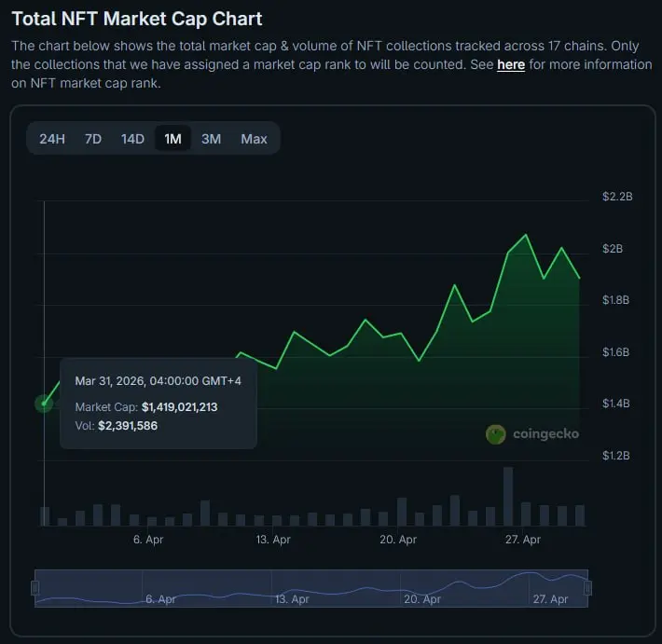The width and height of the screenshot is (662, 644).
Task: Click the coingecko watermark text
Action: click(x=545, y=434)
